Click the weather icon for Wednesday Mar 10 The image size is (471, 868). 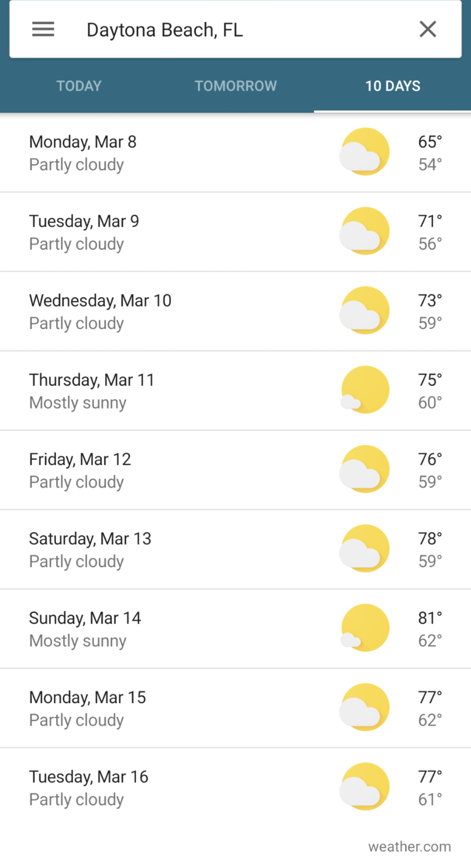point(365,310)
